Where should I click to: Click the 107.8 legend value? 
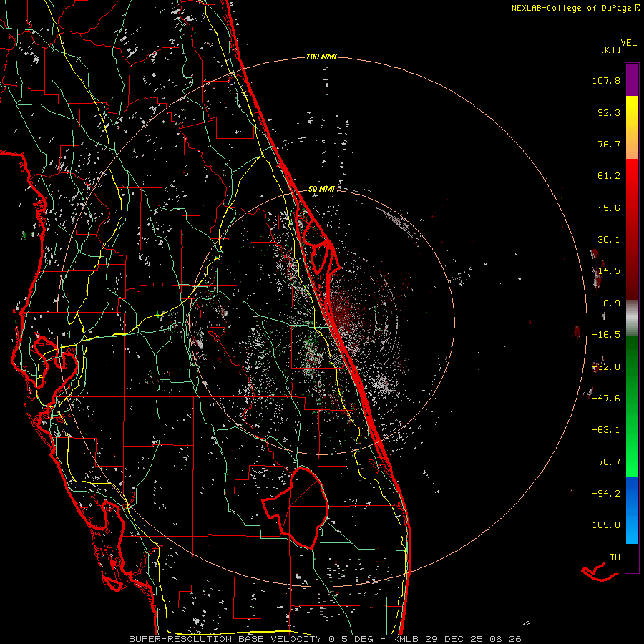click(606, 80)
